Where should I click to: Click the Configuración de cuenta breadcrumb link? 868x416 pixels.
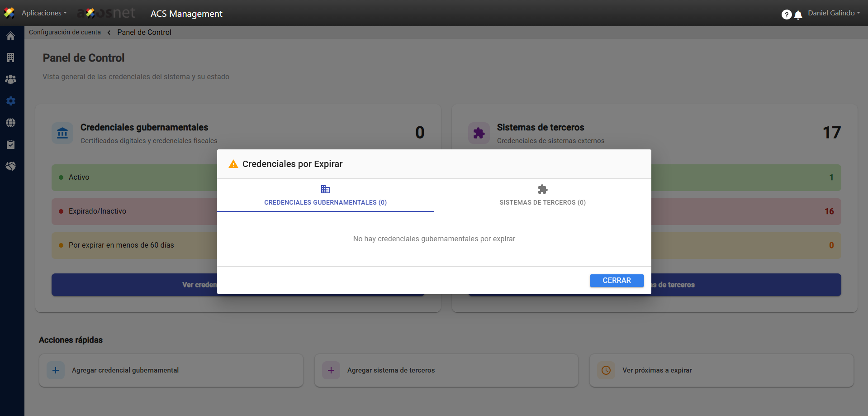65,32
